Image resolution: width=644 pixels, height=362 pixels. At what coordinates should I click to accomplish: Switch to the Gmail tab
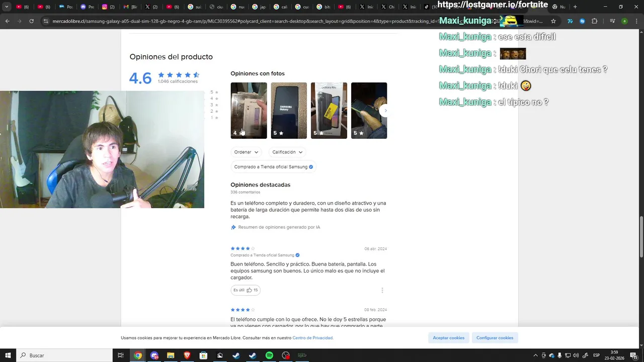pos(130,7)
